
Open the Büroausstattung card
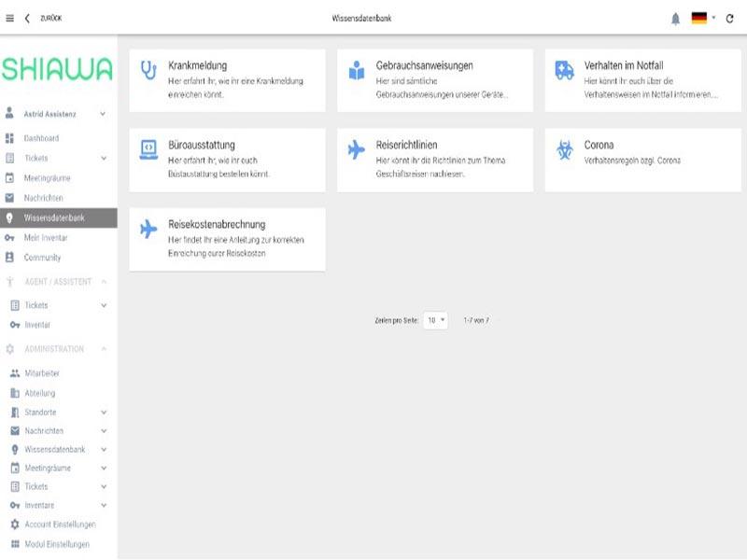pos(227,160)
